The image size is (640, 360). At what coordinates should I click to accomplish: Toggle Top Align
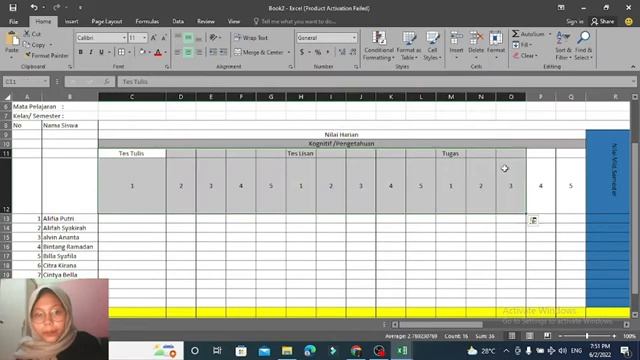pos(178,38)
